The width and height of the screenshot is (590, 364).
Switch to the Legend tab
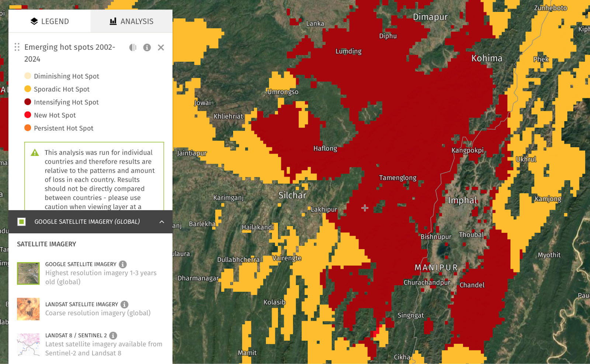[x=49, y=21]
